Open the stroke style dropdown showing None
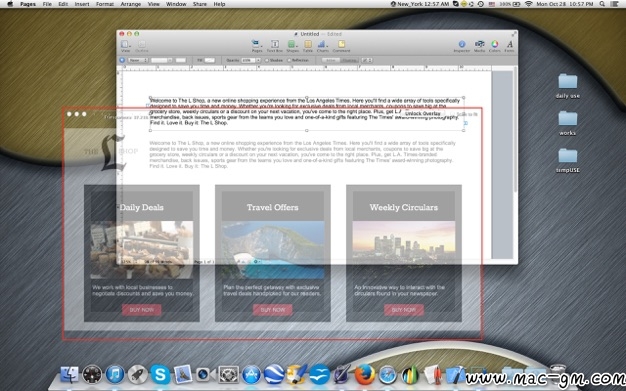The height and width of the screenshot is (391, 626). (x=138, y=60)
